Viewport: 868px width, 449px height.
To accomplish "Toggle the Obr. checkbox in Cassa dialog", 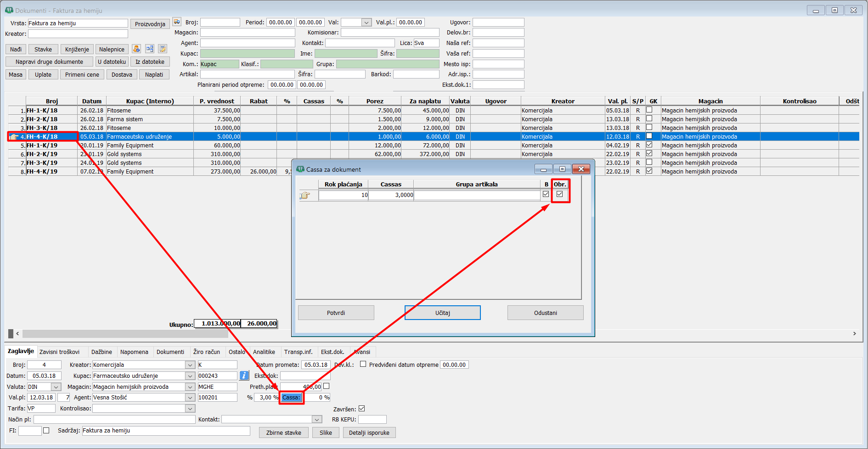I will [559, 194].
